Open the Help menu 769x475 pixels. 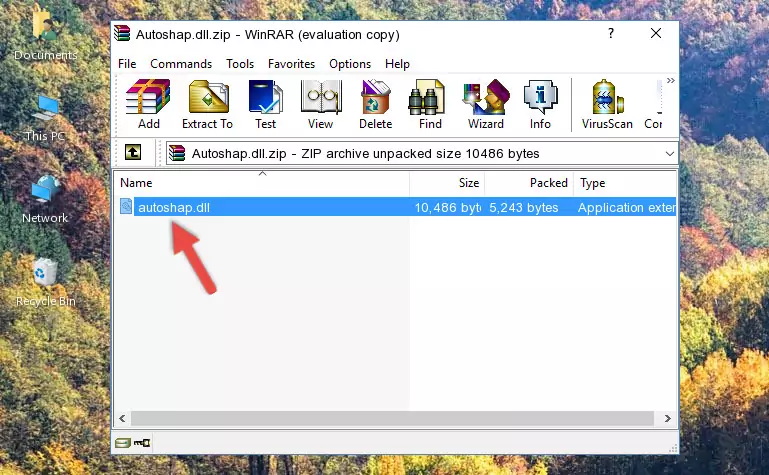(397, 64)
